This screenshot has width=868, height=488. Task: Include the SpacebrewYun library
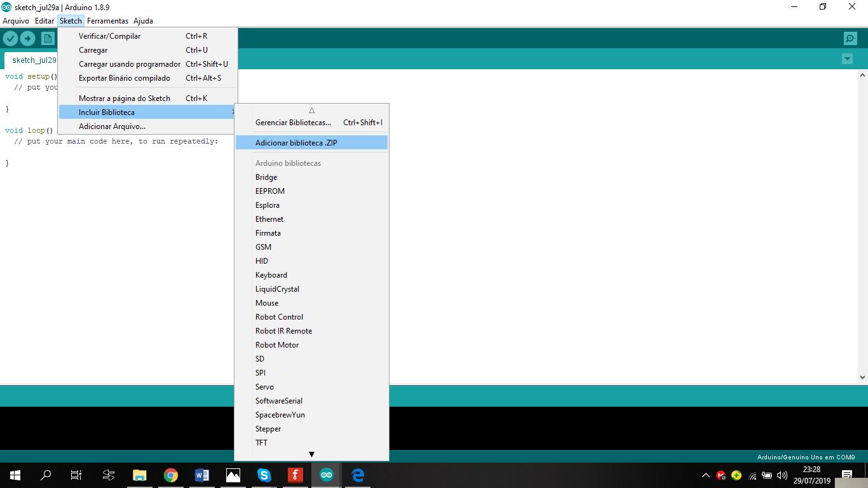click(311, 415)
